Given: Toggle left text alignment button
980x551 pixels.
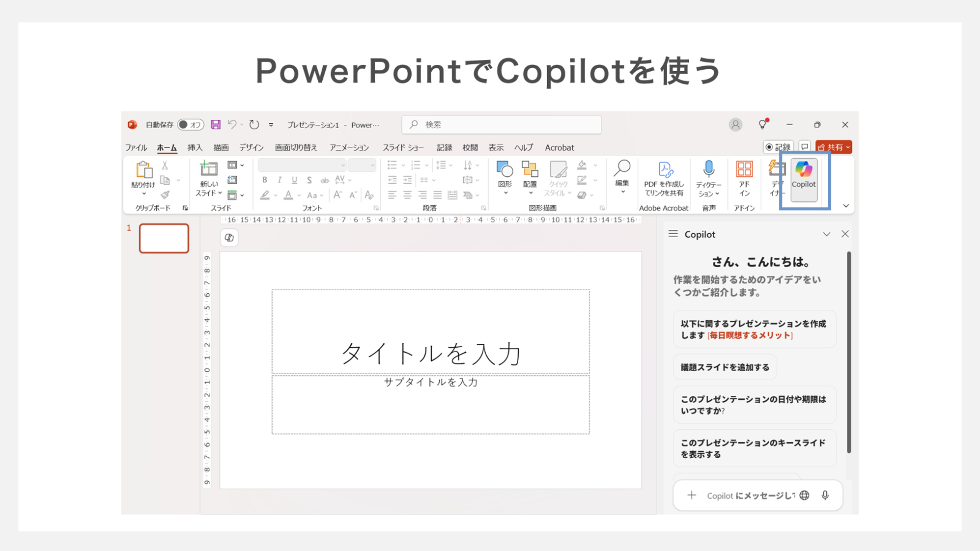Looking at the screenshot, I should coord(392,195).
